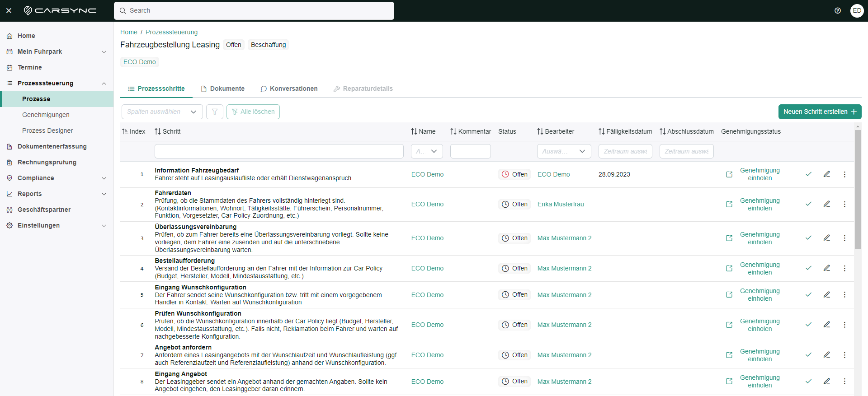This screenshot has height=396, width=868.
Task: Click the table's vertical scrollbar thumb
Action: tap(858, 190)
